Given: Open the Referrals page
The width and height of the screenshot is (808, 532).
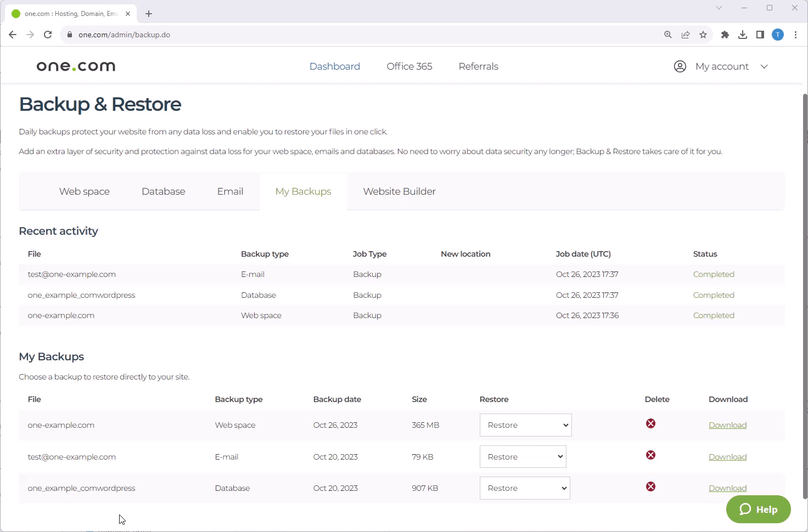Looking at the screenshot, I should click(x=478, y=66).
